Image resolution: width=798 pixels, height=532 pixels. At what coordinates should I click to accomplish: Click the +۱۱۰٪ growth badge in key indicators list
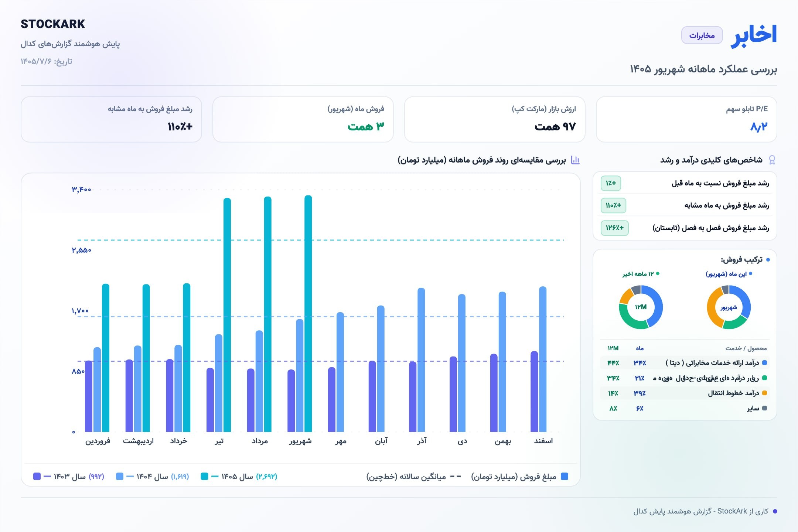(x=613, y=205)
